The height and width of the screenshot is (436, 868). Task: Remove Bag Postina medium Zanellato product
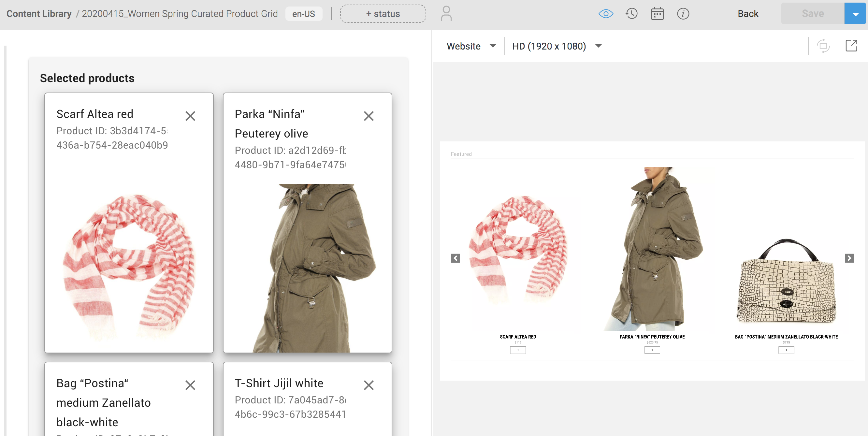pos(190,385)
